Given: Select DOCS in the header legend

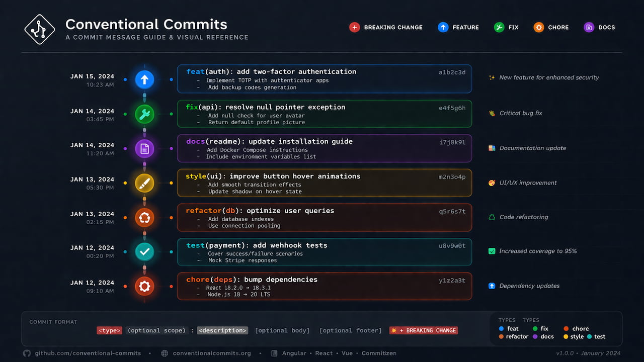Looking at the screenshot, I should [599, 27].
